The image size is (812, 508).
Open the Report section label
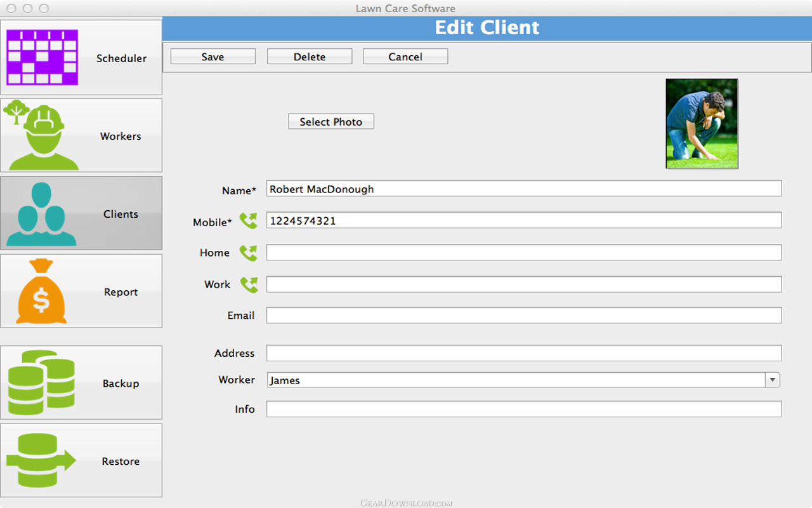click(121, 292)
